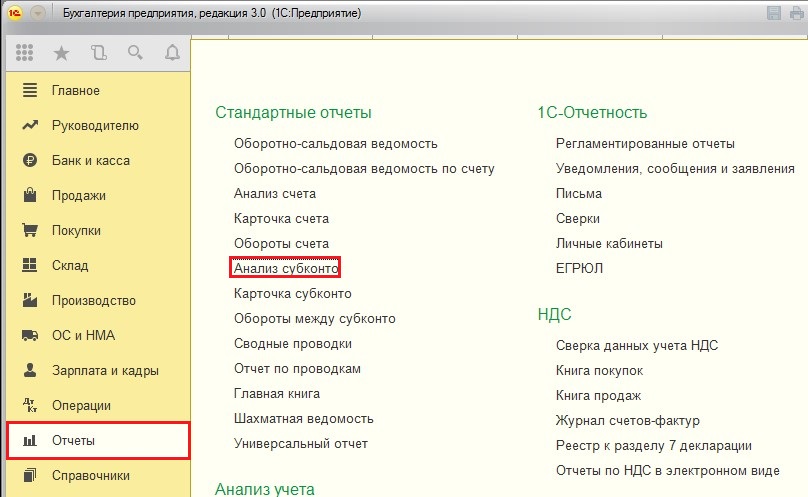This screenshot has width=808, height=497.
Task: Open Книга продаж report
Action: (x=598, y=395)
